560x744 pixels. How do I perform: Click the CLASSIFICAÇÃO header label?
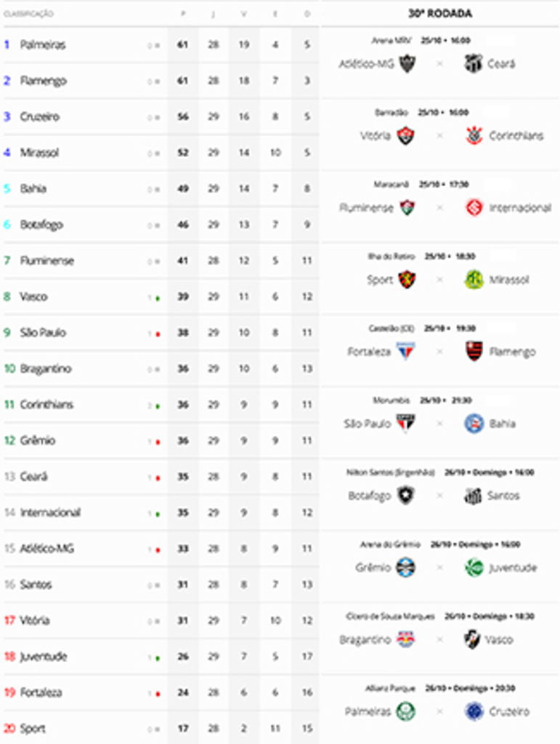point(28,14)
